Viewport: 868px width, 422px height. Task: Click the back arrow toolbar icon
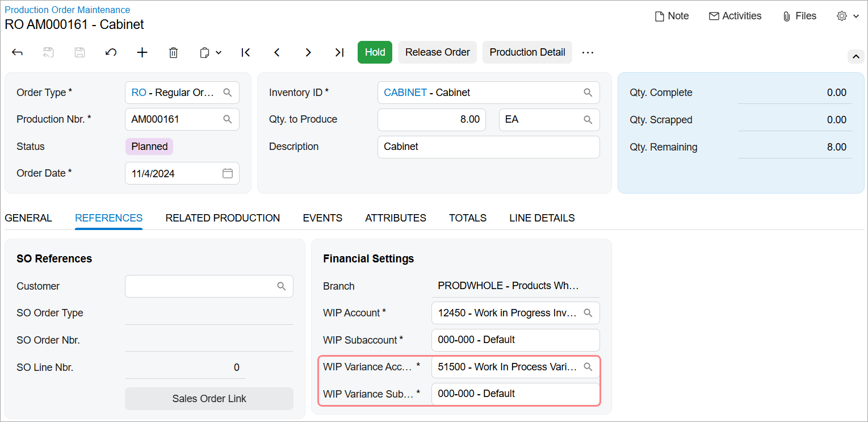17,52
